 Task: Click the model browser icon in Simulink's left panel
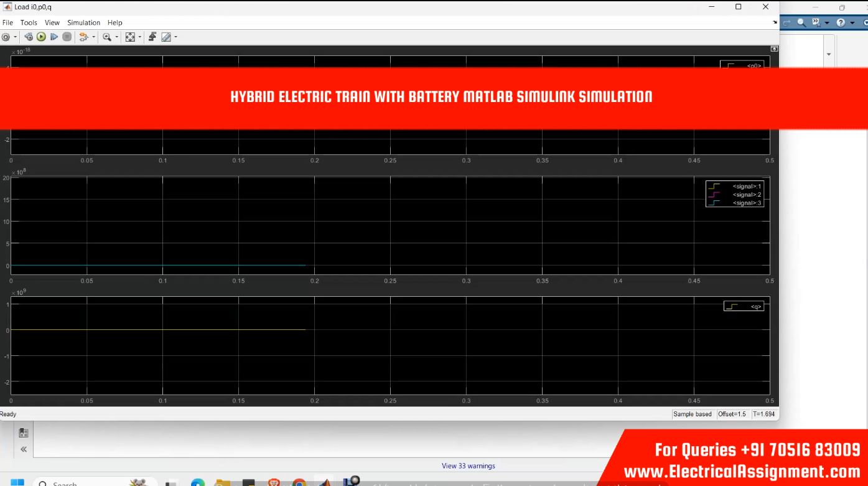pos(24,432)
